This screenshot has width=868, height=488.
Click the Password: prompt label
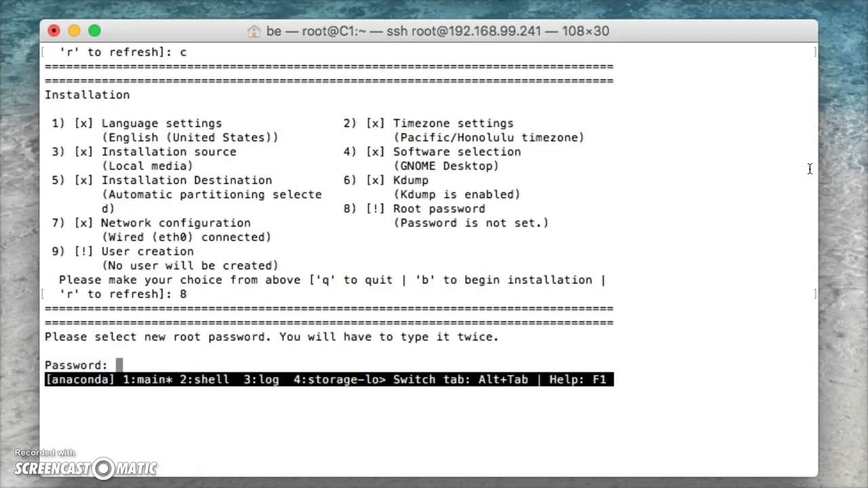tap(76, 365)
